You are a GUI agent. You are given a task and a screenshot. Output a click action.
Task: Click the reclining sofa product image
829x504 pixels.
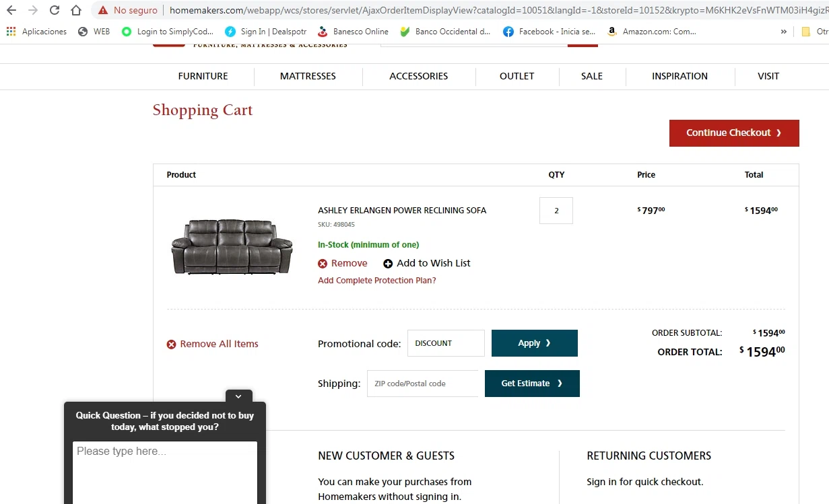[x=232, y=246]
